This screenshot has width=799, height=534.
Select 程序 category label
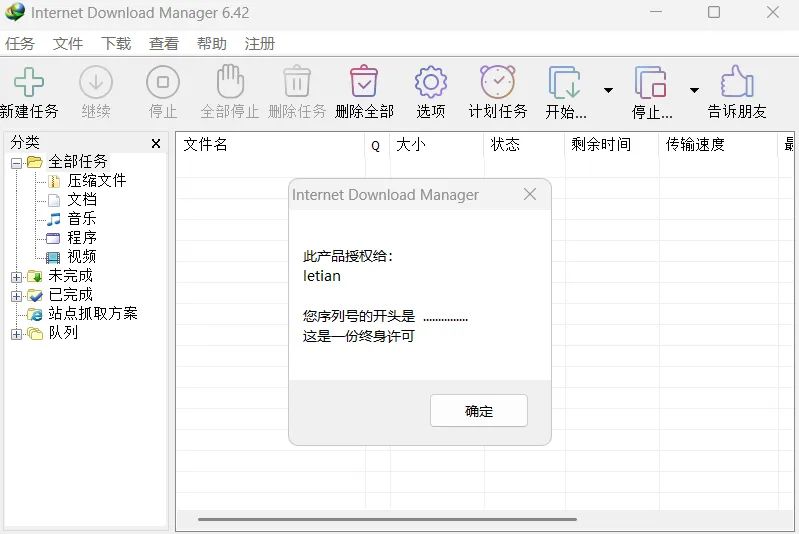coord(82,237)
